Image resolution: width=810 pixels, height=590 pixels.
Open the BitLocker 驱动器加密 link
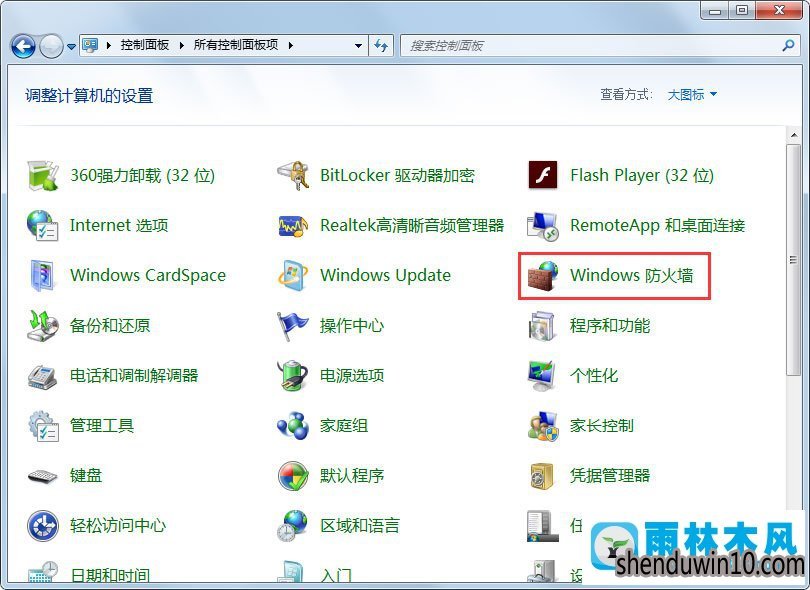pos(397,176)
